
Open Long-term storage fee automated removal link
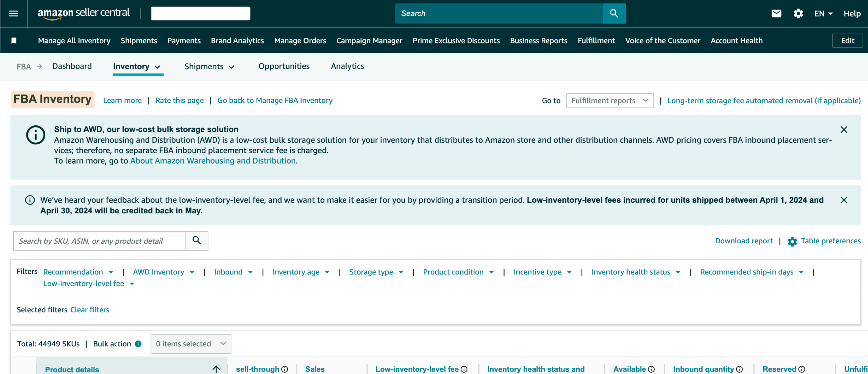click(x=764, y=100)
